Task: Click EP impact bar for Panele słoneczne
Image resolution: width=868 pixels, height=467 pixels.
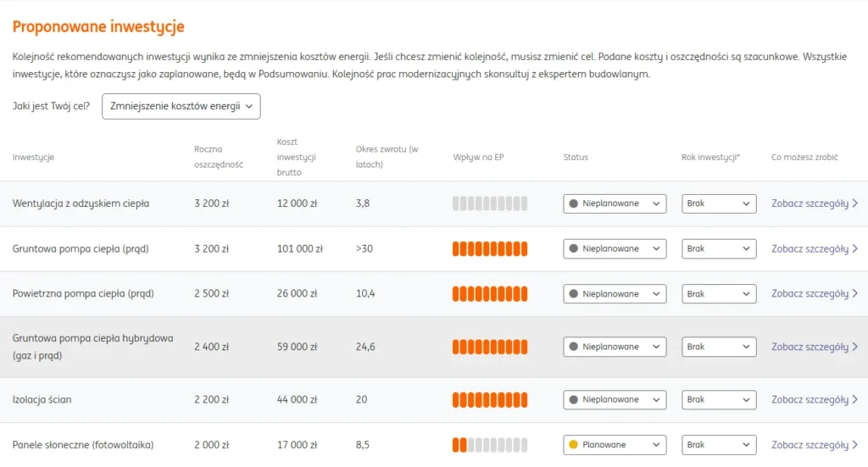Action: 490,445
